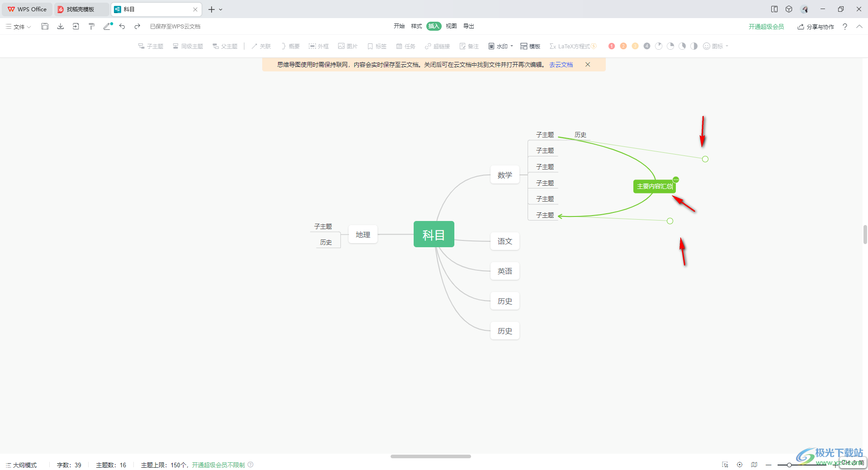This screenshot has height=470, width=868.
Task: Go to the WPS Office home tab
Action: pyautogui.click(x=27, y=9)
